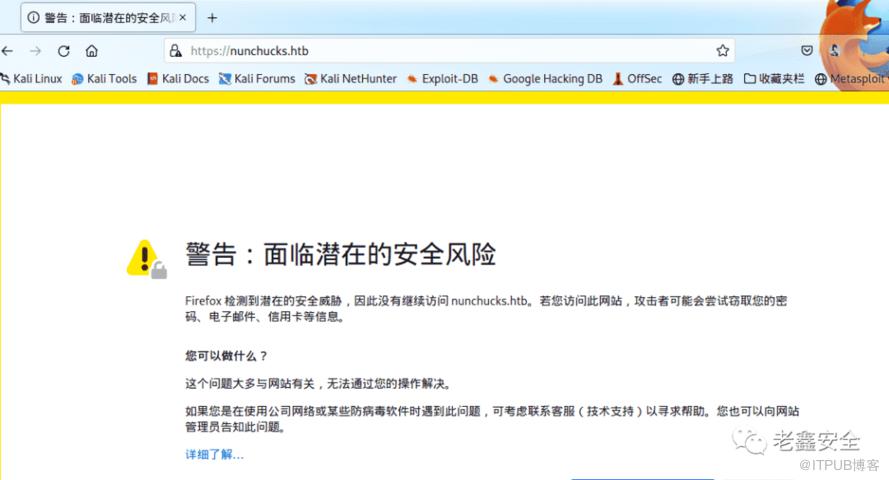This screenshot has height=480, width=889.
Task: Open Kali Tools bookmark
Action: click(x=104, y=79)
